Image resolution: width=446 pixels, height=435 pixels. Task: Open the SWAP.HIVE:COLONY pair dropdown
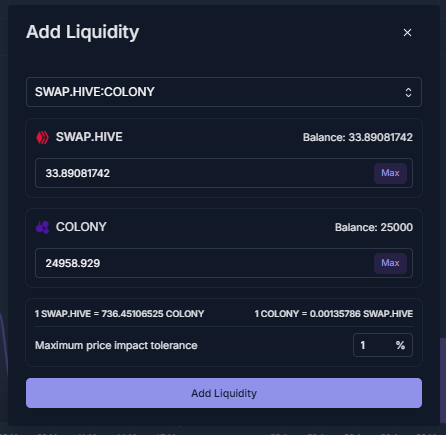(x=224, y=92)
